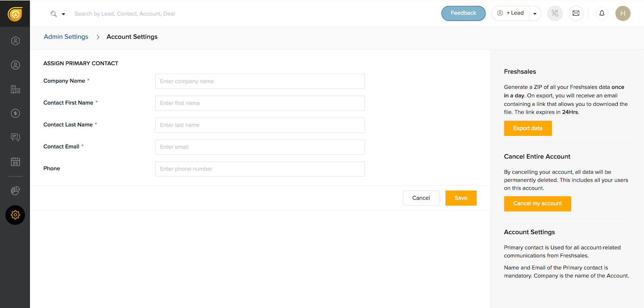The image size is (644, 308).
Task: Open Leads from the sidebar
Action: 15,41
